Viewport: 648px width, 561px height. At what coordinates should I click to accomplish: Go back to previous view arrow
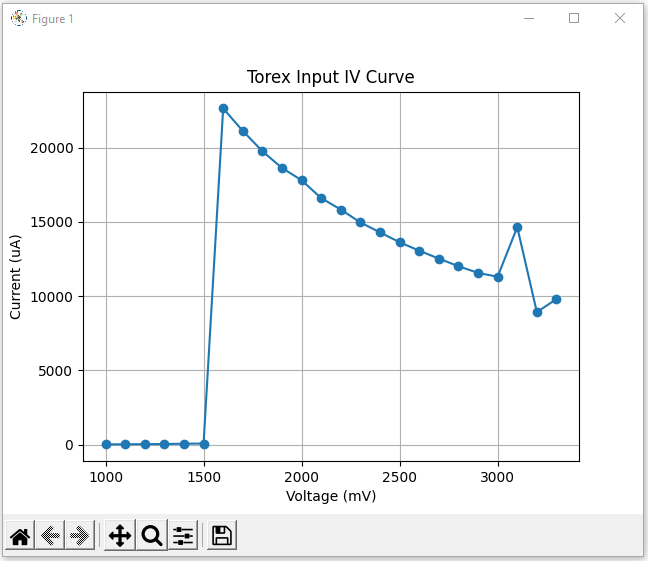(50, 536)
